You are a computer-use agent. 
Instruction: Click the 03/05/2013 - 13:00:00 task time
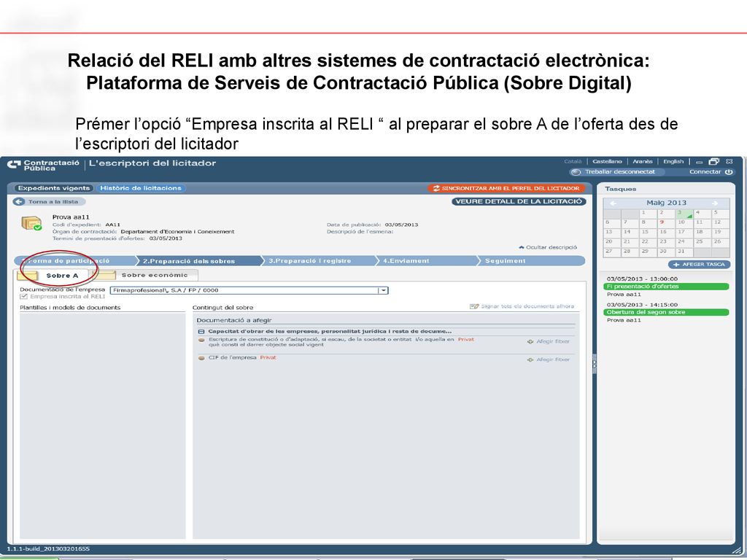[642, 279]
